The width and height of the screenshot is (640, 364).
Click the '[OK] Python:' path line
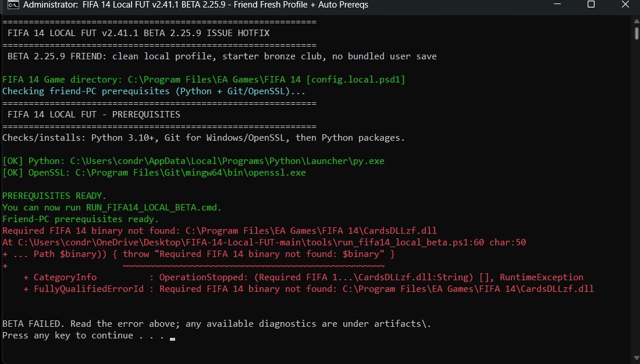pyautogui.click(x=193, y=161)
